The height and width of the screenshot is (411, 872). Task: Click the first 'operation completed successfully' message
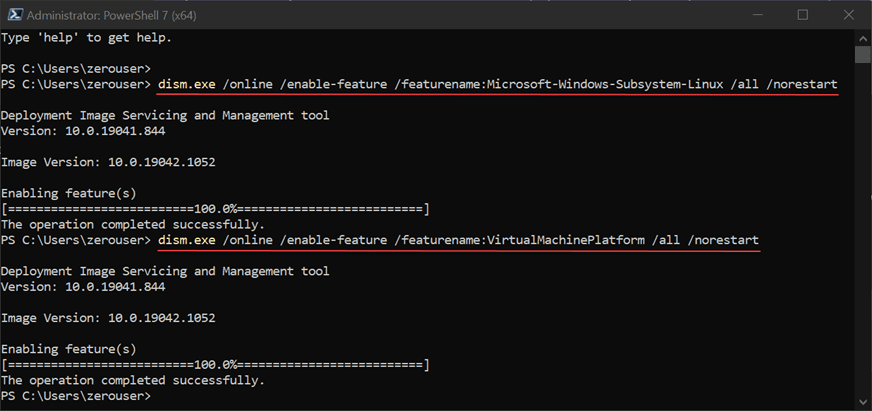[x=132, y=225]
